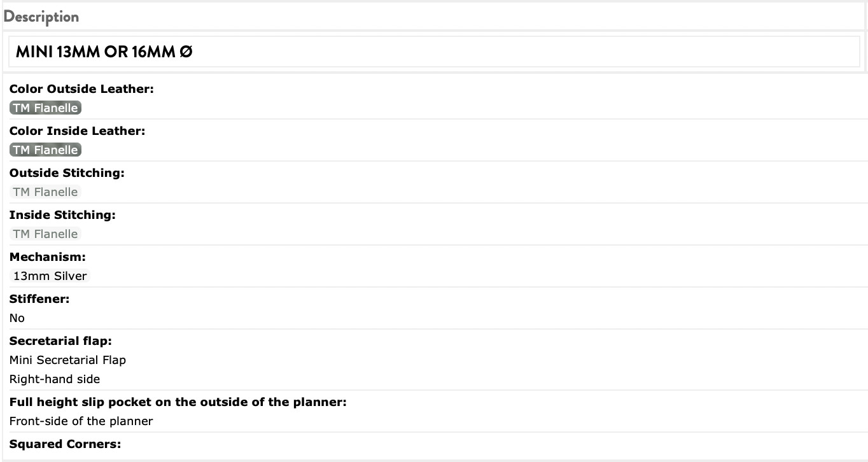Screen dimensions: 868x462
Task: Select the Outside Stitching TM Flanelle tag
Action: pos(46,192)
